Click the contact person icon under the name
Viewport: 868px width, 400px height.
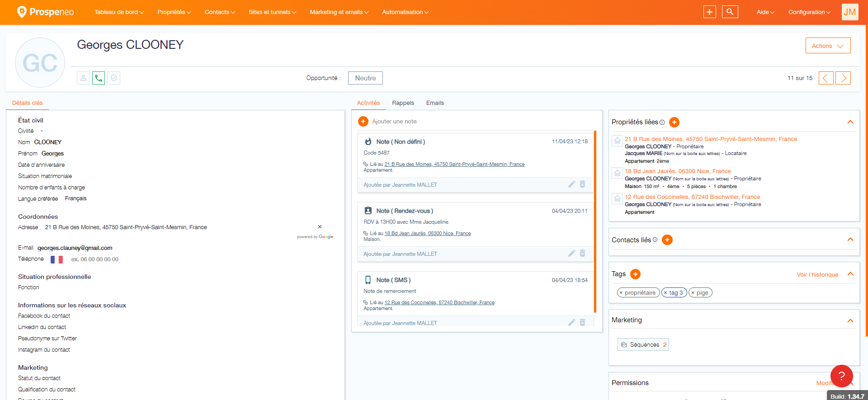(83, 78)
